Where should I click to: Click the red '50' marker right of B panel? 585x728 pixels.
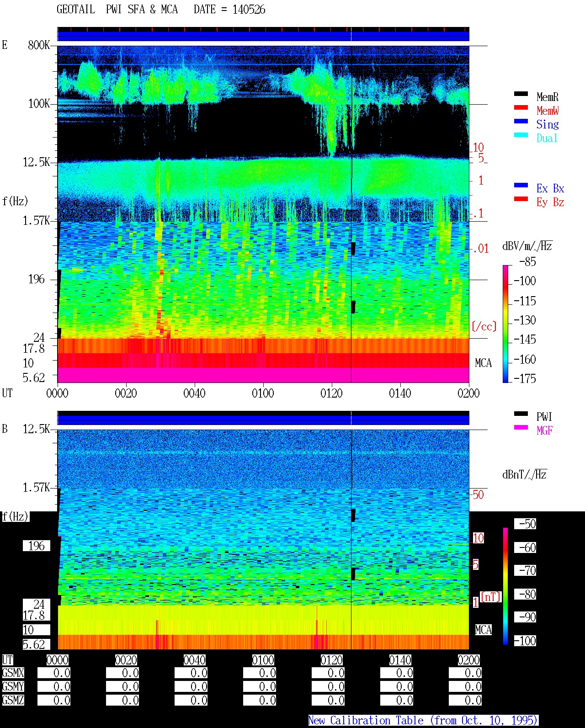coord(478,494)
